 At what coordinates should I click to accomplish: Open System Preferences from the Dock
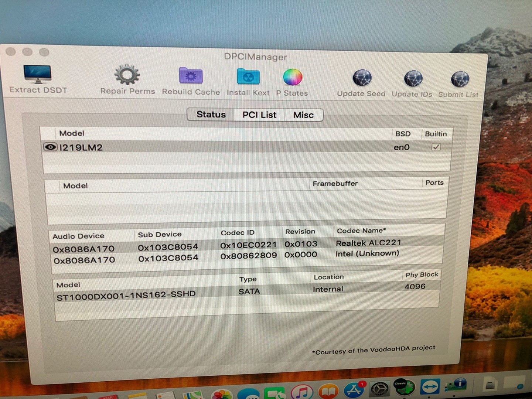pos(379,389)
